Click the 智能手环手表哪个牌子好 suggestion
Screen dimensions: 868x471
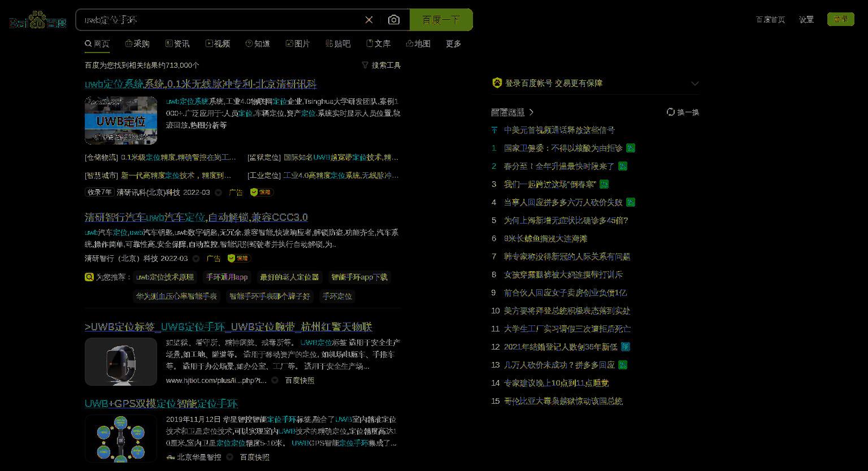pyautogui.click(x=270, y=296)
